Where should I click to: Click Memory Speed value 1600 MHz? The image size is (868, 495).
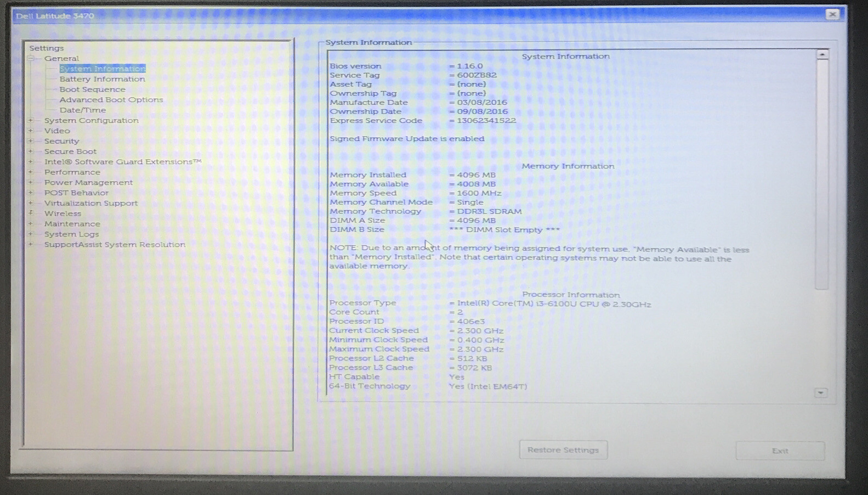[479, 193]
